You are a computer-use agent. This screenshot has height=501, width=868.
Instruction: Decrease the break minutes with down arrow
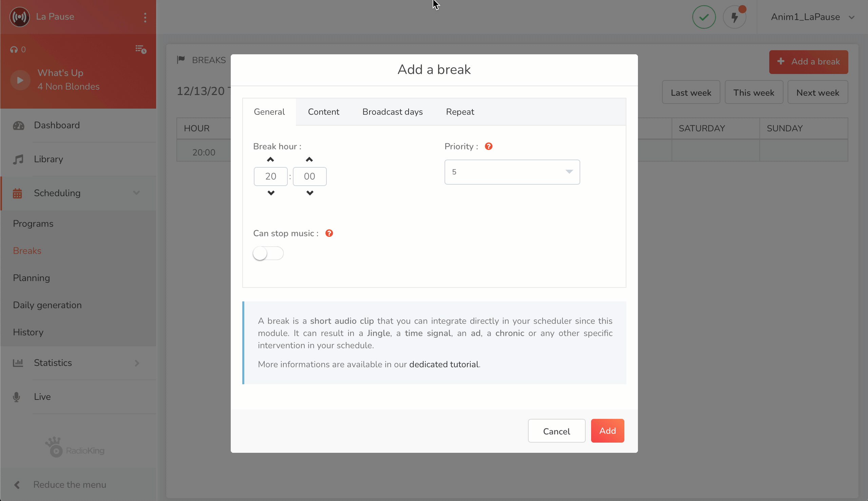(x=309, y=193)
